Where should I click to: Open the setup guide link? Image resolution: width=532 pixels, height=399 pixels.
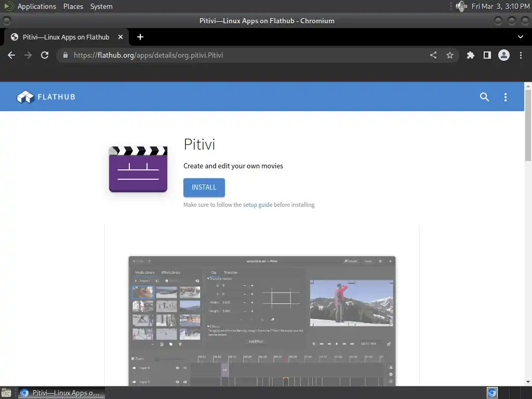coord(258,205)
